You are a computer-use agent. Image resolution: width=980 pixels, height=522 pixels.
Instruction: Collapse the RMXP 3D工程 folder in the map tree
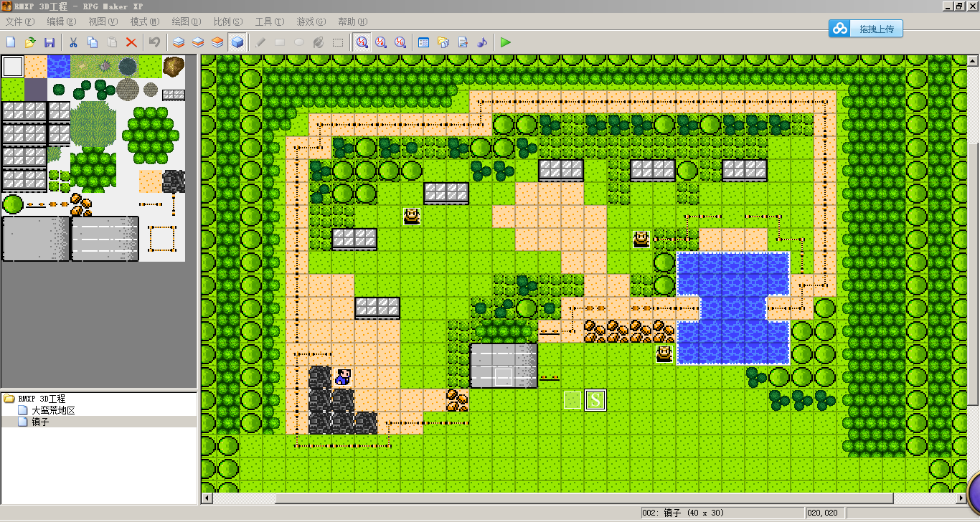point(9,399)
